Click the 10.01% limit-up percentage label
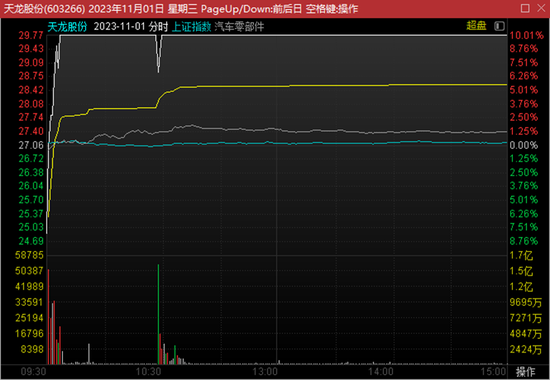Screen dimensions: 550x380 (526, 35)
